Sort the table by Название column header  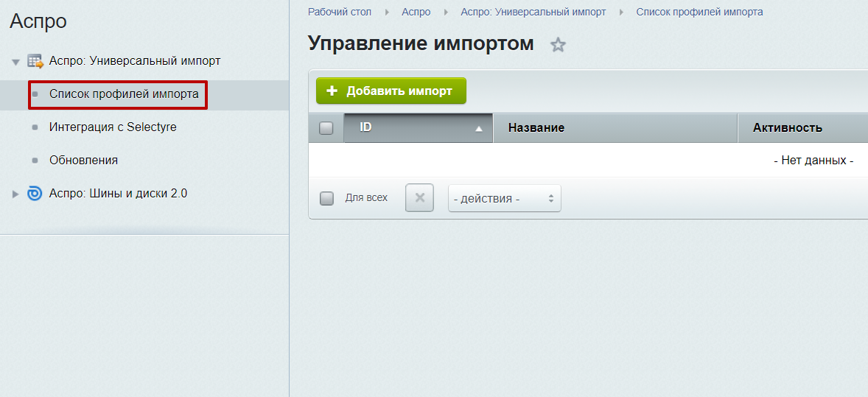click(x=615, y=128)
